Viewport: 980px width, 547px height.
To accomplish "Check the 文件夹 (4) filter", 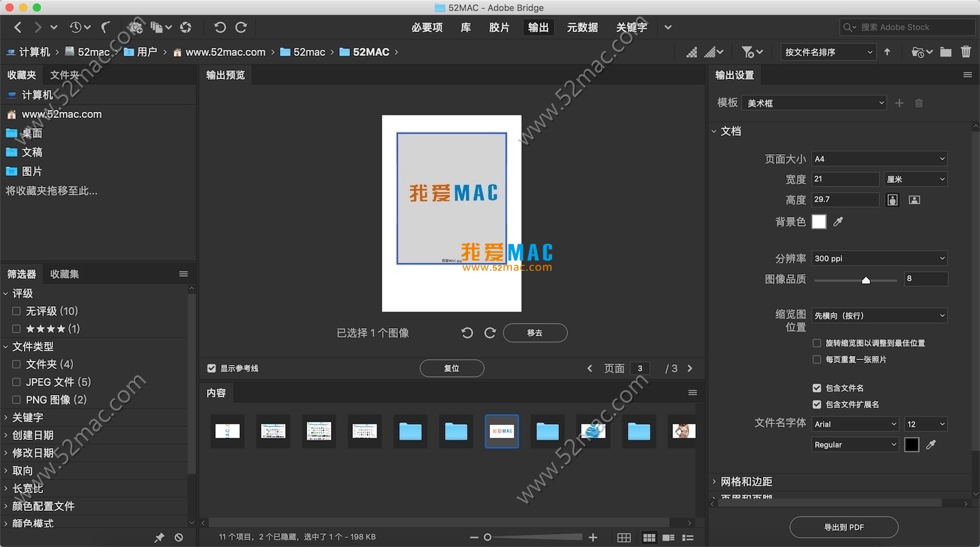I will tap(16, 364).
